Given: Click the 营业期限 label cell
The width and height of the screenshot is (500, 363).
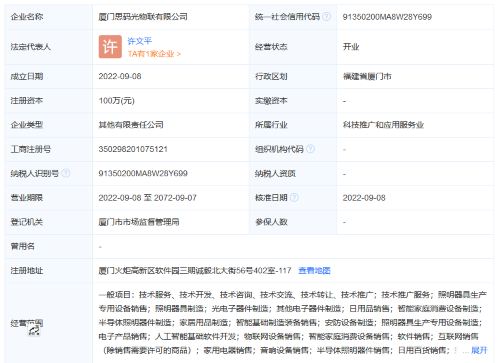Looking at the screenshot, I should [49, 198].
